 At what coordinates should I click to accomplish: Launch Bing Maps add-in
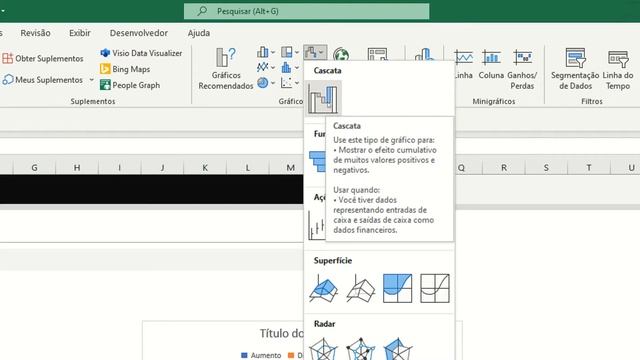[125, 69]
